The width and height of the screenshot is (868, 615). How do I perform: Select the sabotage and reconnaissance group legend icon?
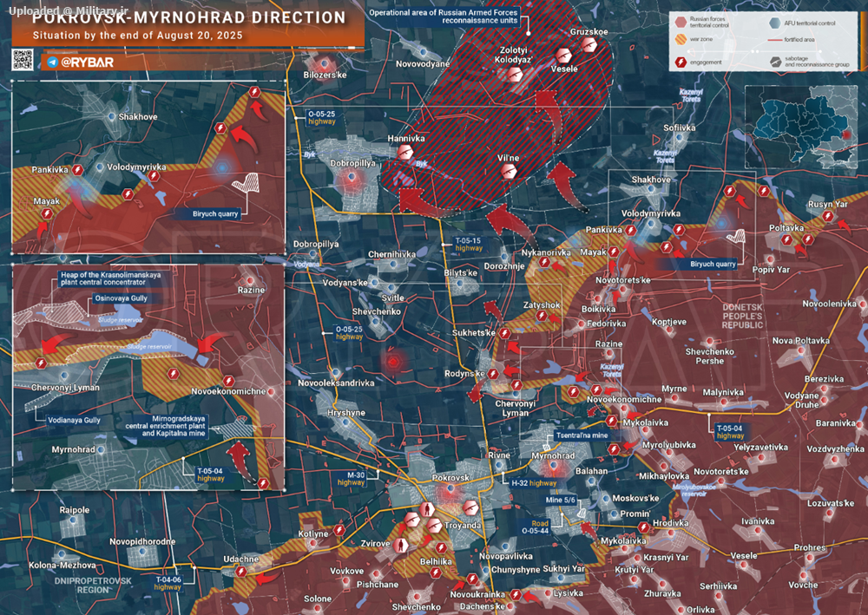775,62
